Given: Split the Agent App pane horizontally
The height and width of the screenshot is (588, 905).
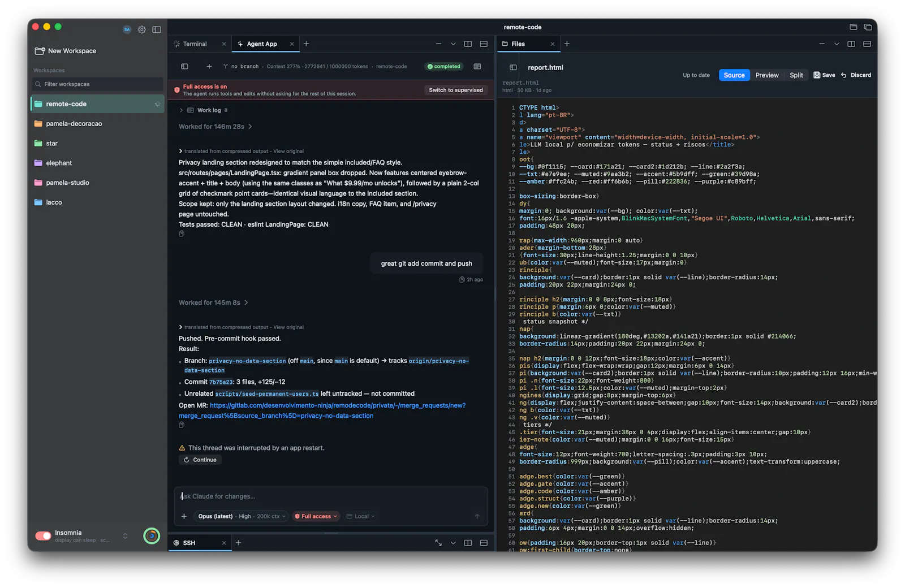Looking at the screenshot, I should click(484, 44).
